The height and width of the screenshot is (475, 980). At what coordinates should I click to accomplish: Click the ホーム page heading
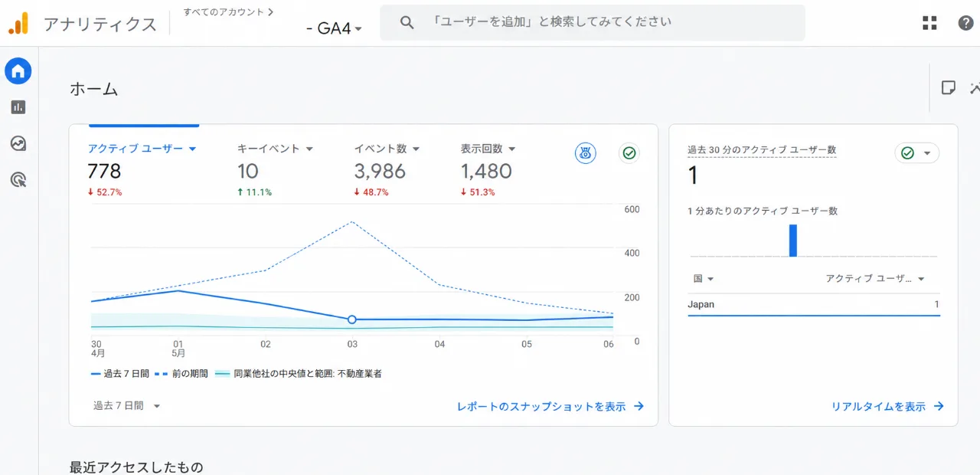94,89
